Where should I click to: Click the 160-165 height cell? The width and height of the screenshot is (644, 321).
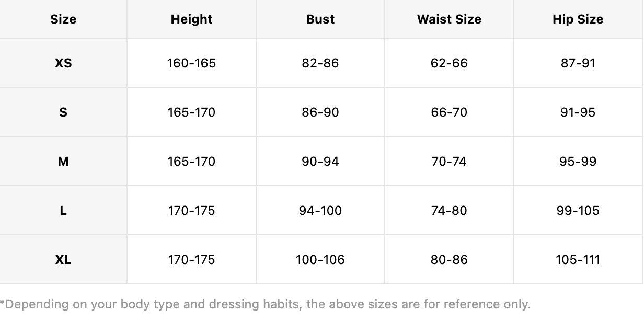[x=191, y=63]
